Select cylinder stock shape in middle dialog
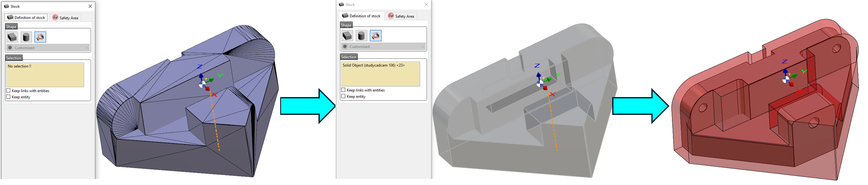 click(361, 35)
